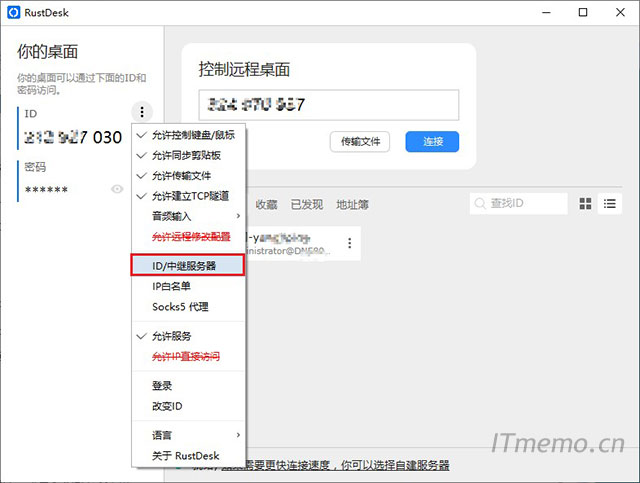
Task: Select the Administrator peer card
Action: (x=303, y=243)
